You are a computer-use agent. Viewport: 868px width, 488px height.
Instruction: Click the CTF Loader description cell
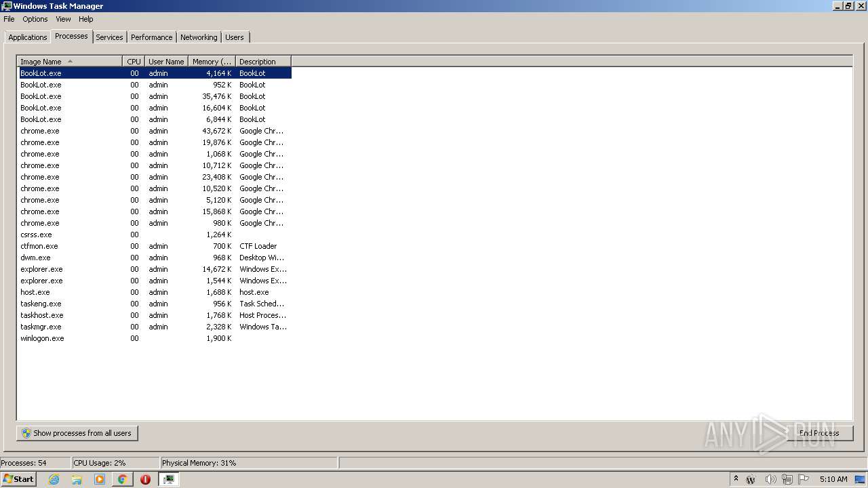[258, 246]
